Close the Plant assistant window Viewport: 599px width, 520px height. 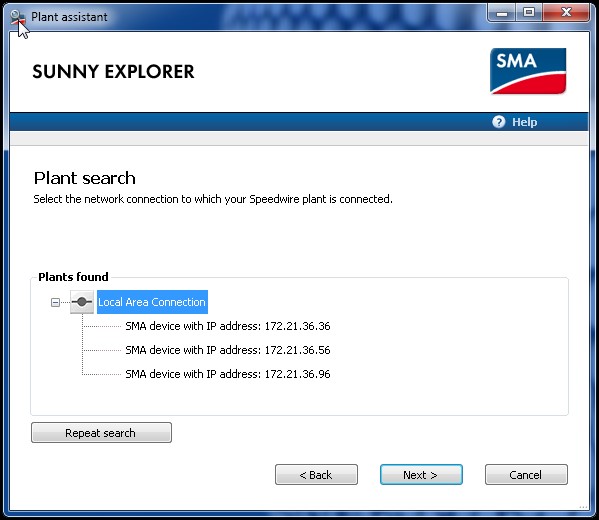566,13
